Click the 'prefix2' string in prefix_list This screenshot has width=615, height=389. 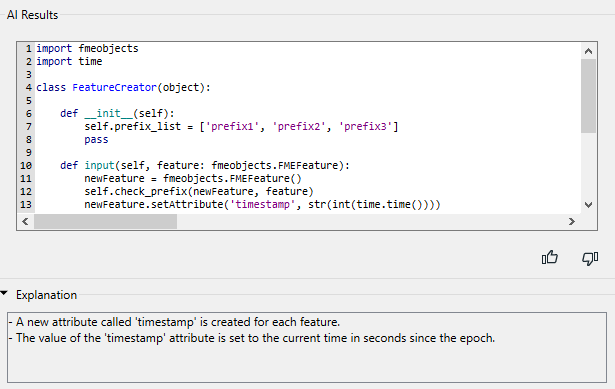[x=299, y=126]
